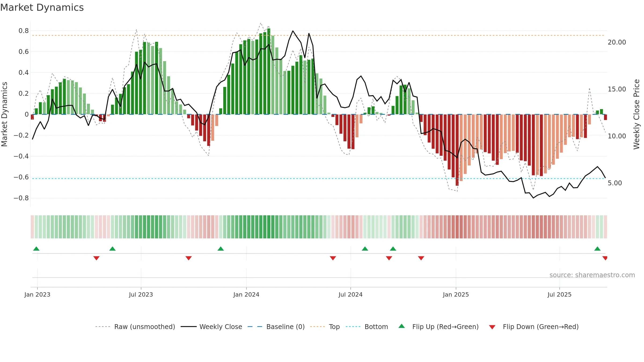
Task: Click the flip-down marker in Jun 2024
Action: 333,258
